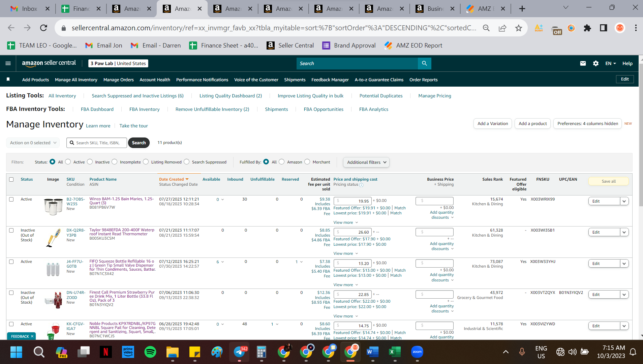The height and width of the screenshot is (364, 643).
Task: Open Chrome three-dot menu
Action: (x=636, y=28)
